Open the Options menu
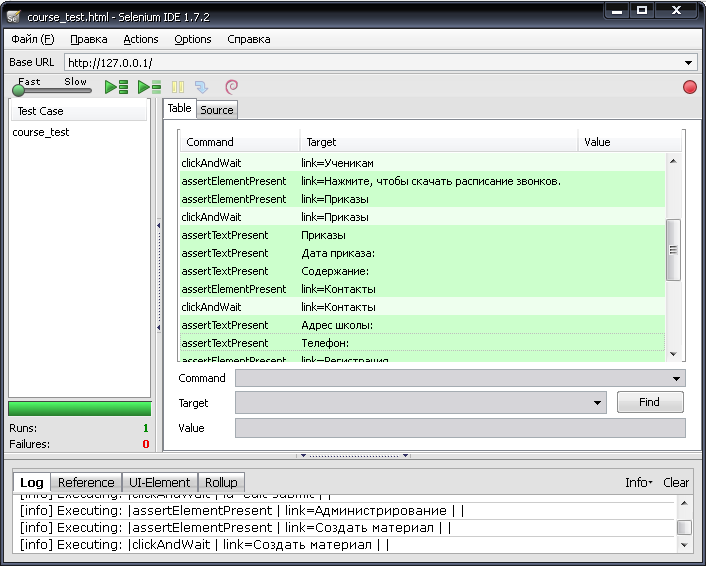 [x=193, y=39]
